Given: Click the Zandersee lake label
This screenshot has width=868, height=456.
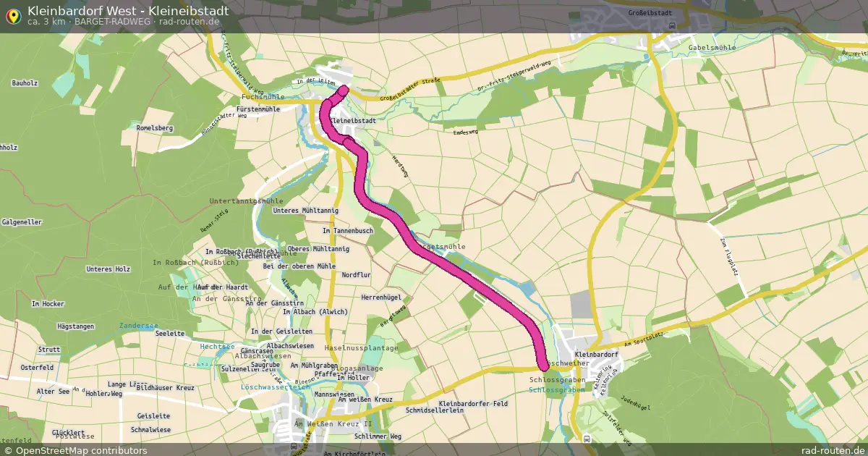Looking at the screenshot, I should pos(138,326).
